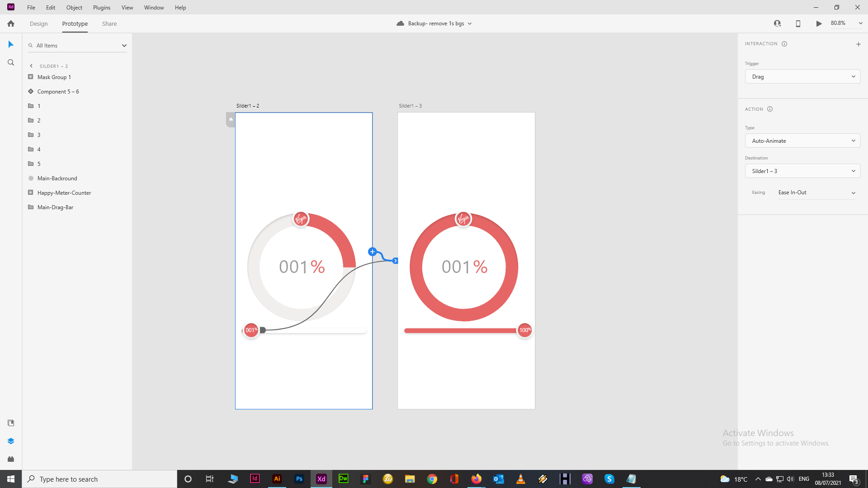Open the Backup- remove 1s bgs document menu
Image resolution: width=868 pixels, height=488 pixels.
[x=434, y=23]
